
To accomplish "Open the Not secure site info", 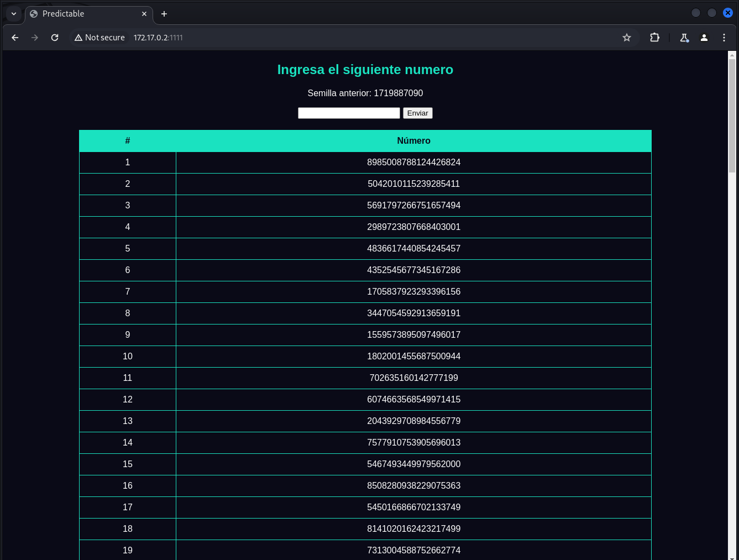I will (x=100, y=38).
